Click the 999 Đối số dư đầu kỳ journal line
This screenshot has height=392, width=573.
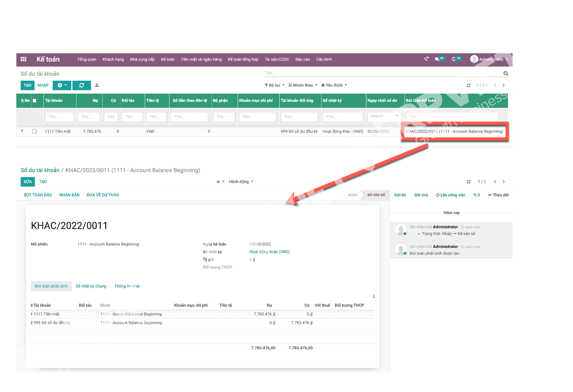[203, 323]
